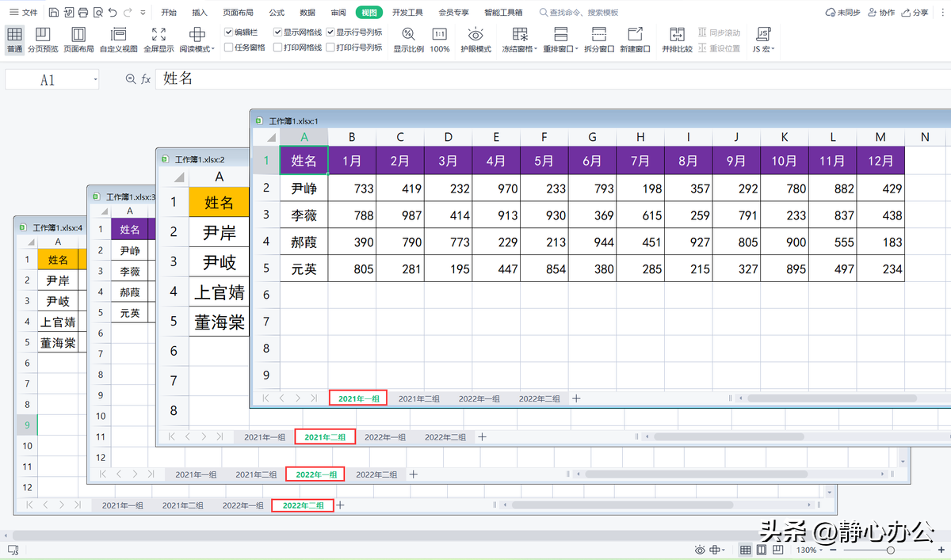Open the 数据 ribbon tab
The image size is (951, 560).
pos(307,13)
